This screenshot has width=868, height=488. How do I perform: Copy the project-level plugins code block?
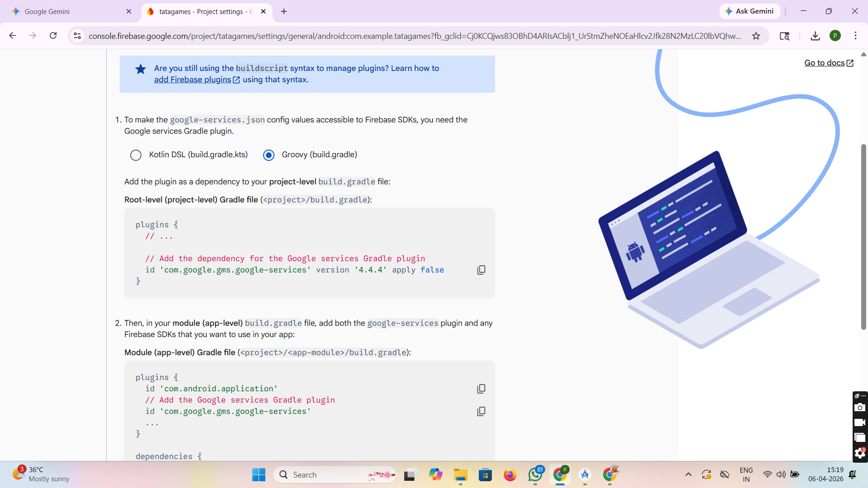click(x=481, y=270)
